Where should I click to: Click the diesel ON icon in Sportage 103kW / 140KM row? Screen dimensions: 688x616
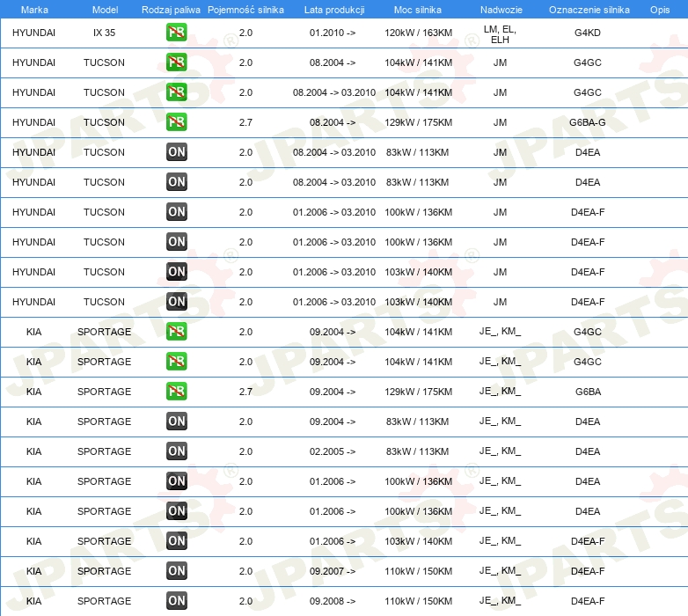pos(176,541)
